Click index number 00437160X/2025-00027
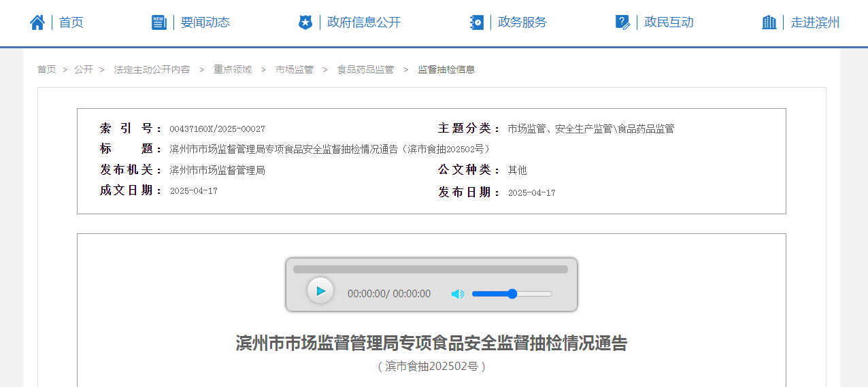The width and height of the screenshot is (868, 387). [x=217, y=129]
